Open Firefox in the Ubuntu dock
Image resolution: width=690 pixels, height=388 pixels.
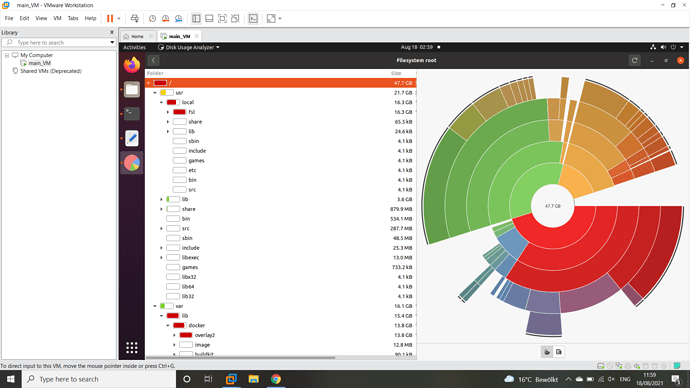coord(132,65)
